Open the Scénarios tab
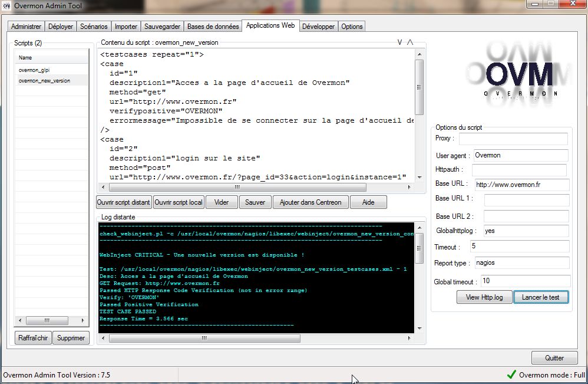 [94, 27]
